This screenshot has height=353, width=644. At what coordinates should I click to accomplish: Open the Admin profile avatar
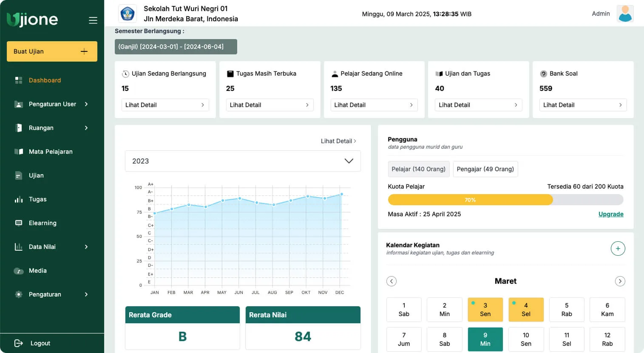pyautogui.click(x=625, y=14)
